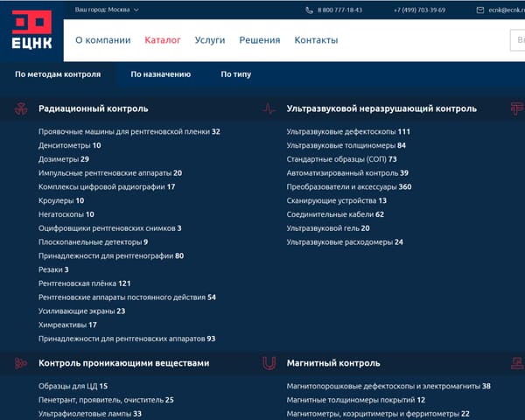Open Плоскопанельные детекторы
This screenshot has width=525, height=420.
point(93,242)
